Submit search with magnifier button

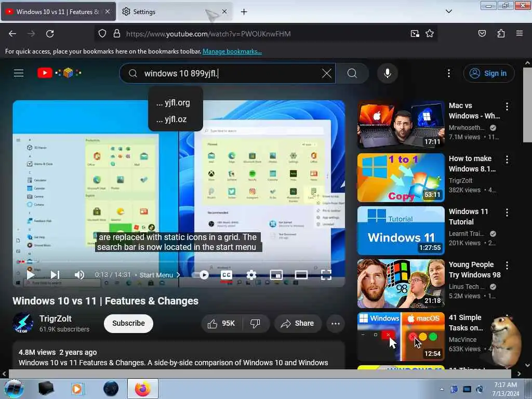(352, 73)
